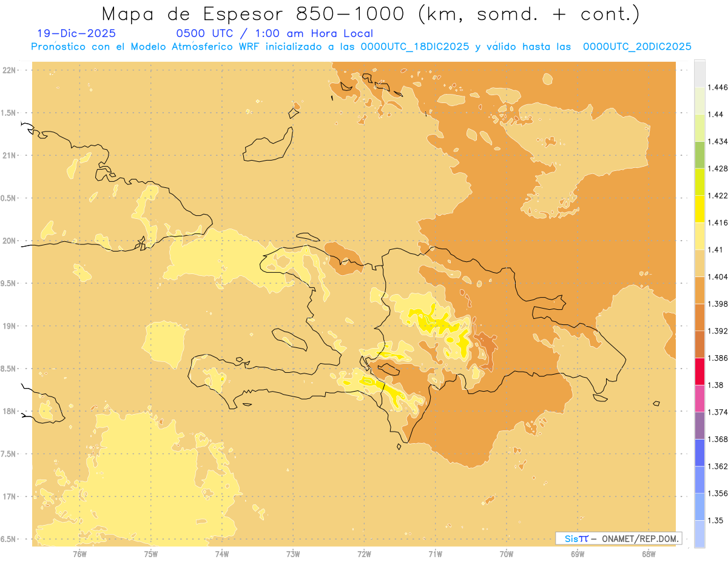
Task: Click the 70W longitude label
Action: click(x=507, y=554)
